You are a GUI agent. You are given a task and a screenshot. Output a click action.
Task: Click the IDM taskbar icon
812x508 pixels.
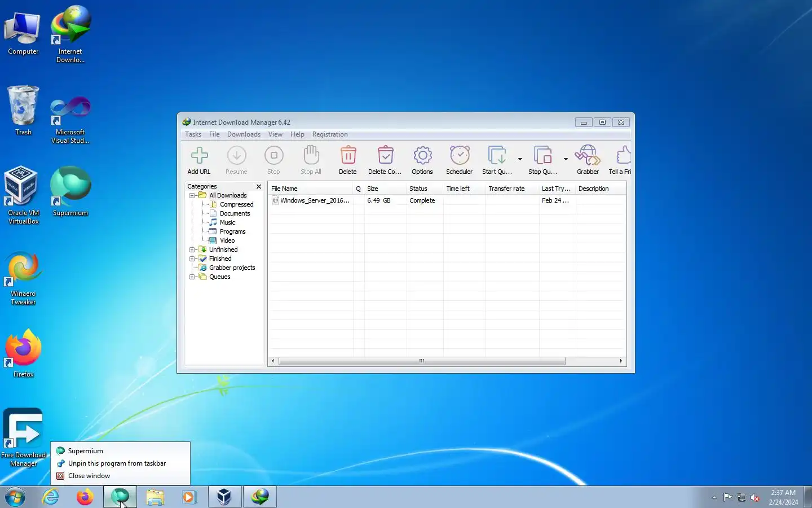point(260,497)
